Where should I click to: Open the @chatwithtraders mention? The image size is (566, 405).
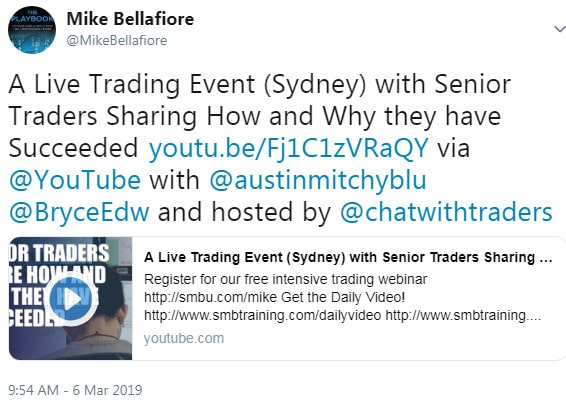(446, 212)
